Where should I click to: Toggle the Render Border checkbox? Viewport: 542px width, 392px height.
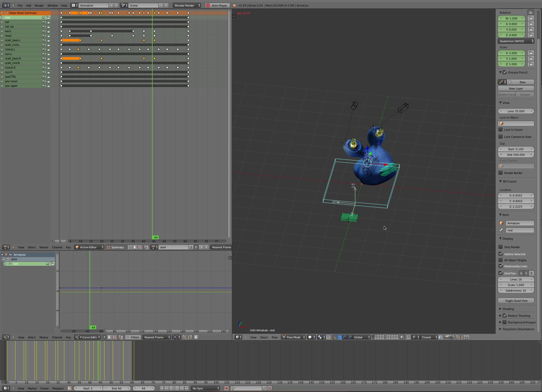click(501, 173)
